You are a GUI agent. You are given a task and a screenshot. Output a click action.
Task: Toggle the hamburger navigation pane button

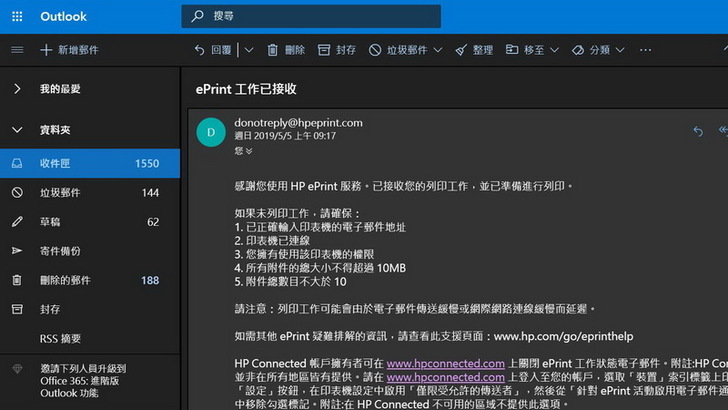coord(17,50)
